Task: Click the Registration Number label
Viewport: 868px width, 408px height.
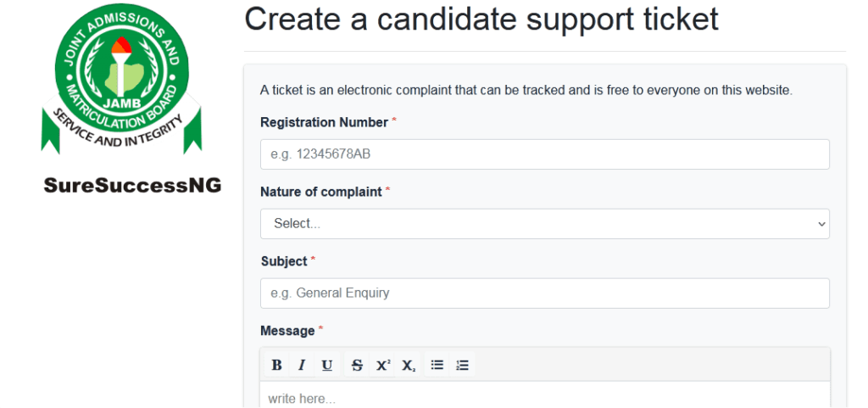Action: [323, 122]
